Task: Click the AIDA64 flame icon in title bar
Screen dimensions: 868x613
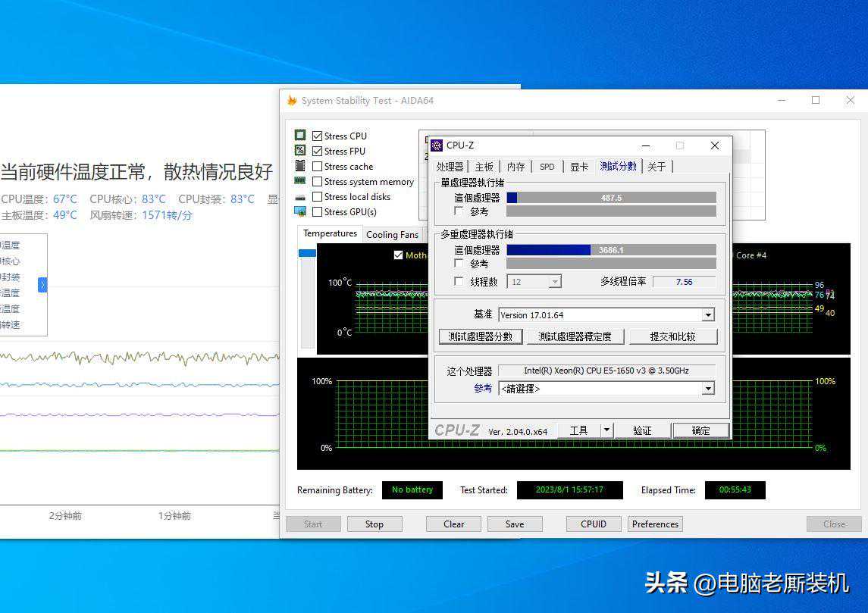Action: pos(292,101)
